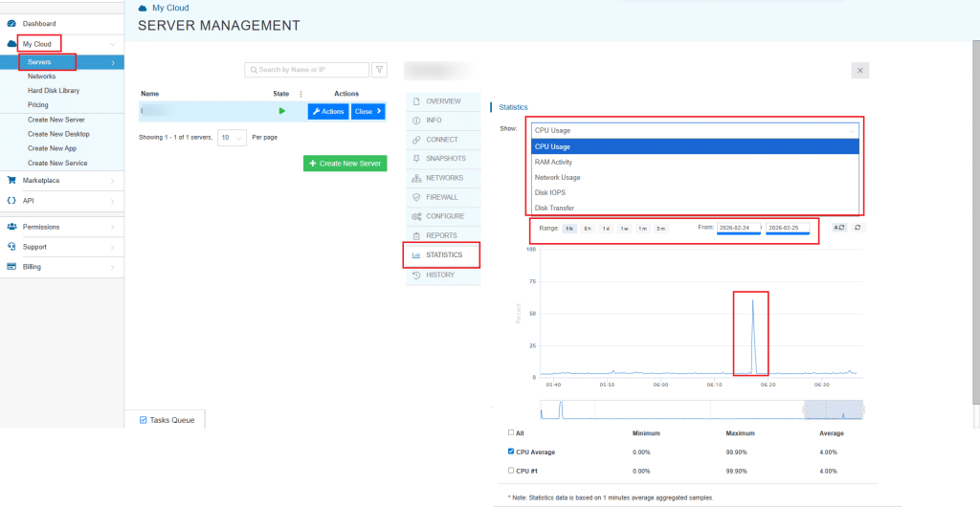
Task: Click the chart refresh icon
Action: pos(857,227)
